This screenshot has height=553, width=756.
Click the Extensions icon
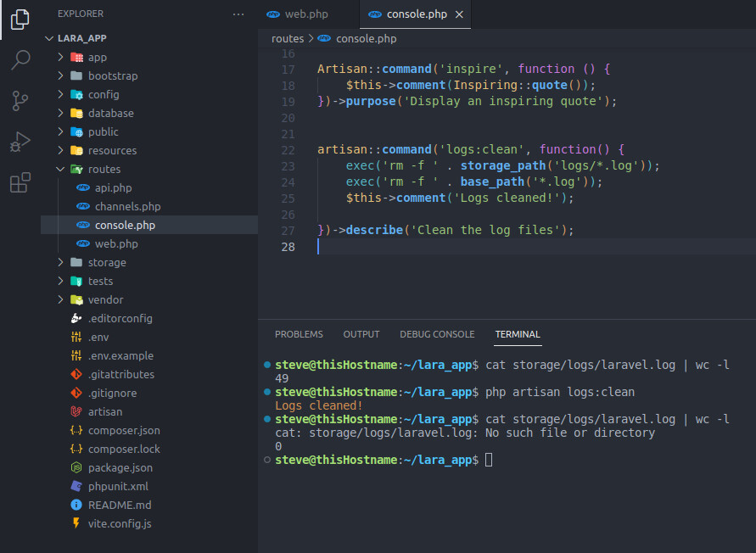click(x=20, y=182)
